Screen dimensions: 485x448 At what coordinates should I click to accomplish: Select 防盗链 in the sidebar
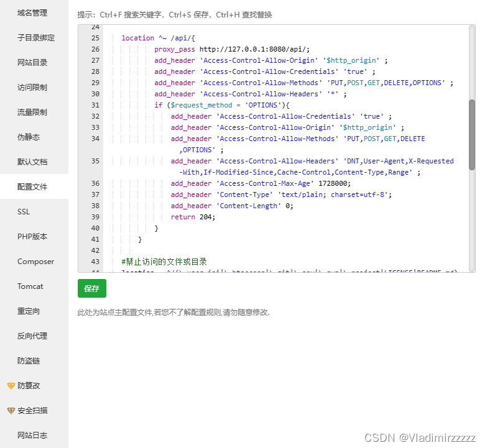[29, 360]
